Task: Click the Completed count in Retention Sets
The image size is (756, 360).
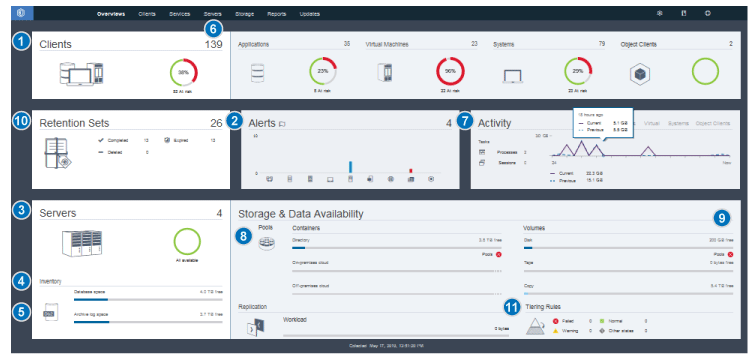Action: [146, 141]
